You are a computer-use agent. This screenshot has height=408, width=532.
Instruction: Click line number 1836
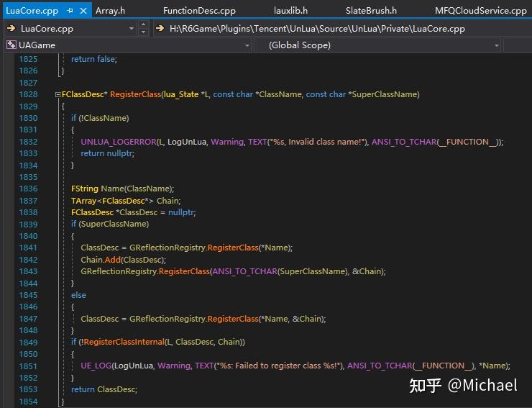pos(28,189)
